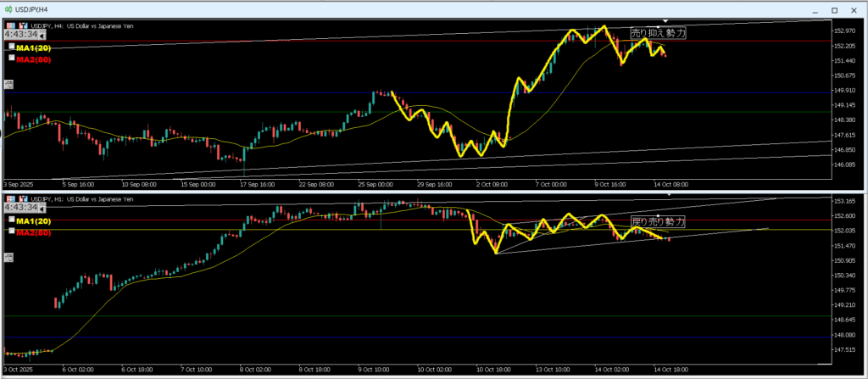This screenshot has width=868, height=379.
Task: Toggle the MA2(80) checkbox in the H4 chart
Action: point(10,59)
